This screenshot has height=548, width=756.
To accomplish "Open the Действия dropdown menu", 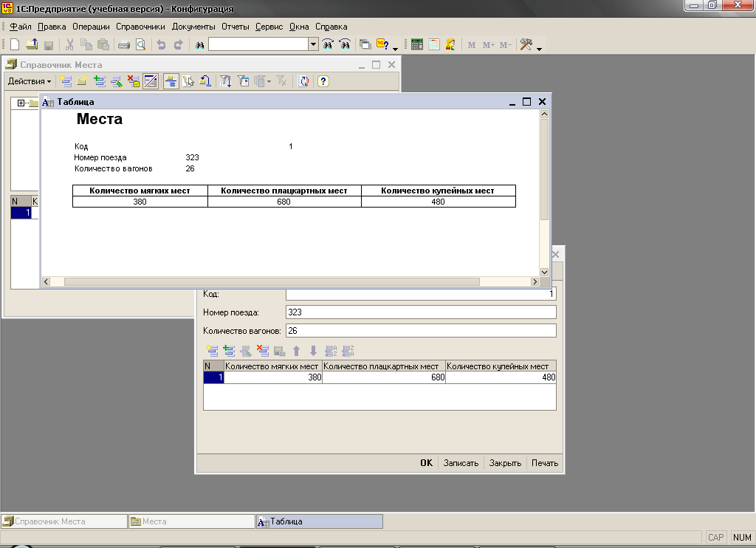I will coord(30,81).
